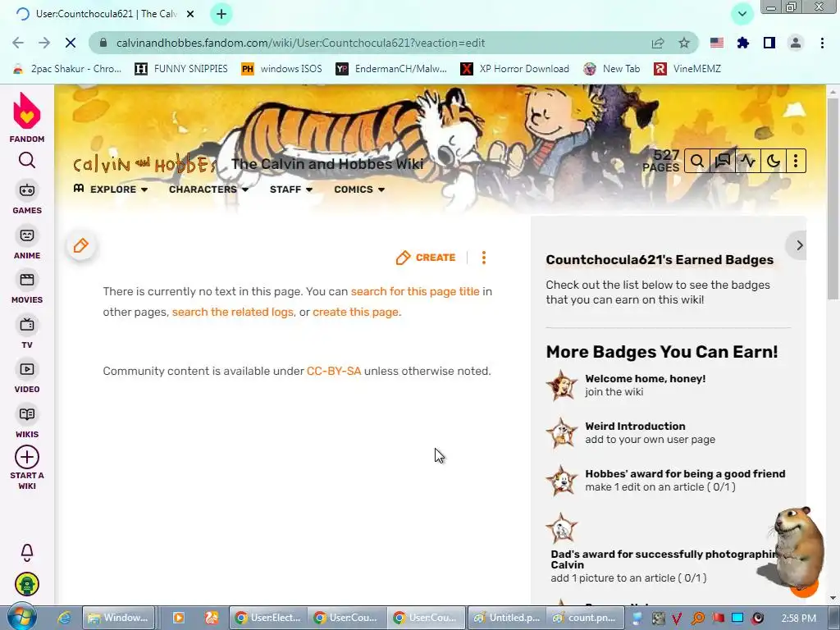
Task: Open the wiki header more options dots
Action: (796, 161)
